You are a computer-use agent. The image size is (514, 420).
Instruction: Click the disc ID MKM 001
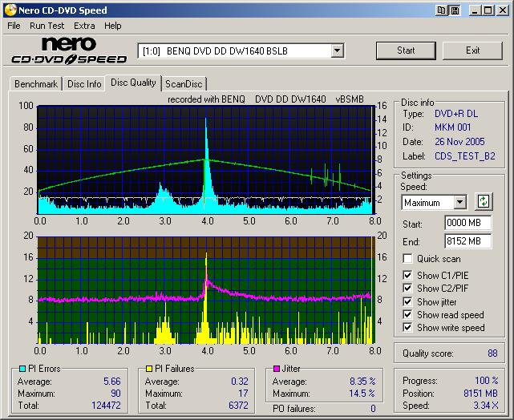pos(453,127)
